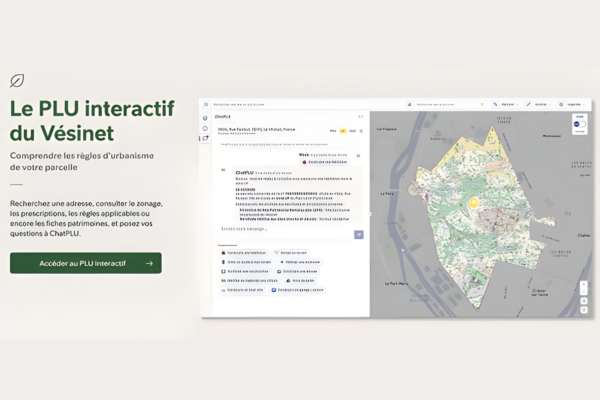Click the purple send message button

coord(359,235)
